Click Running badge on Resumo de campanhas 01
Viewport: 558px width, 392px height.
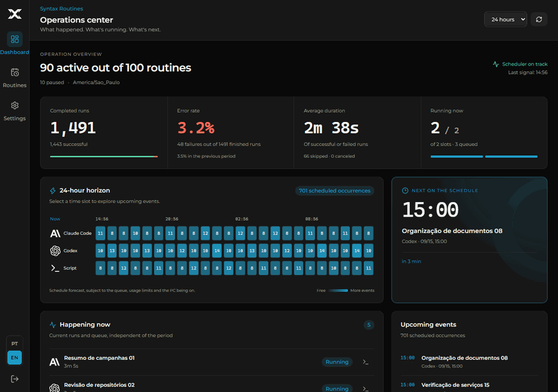(337, 362)
